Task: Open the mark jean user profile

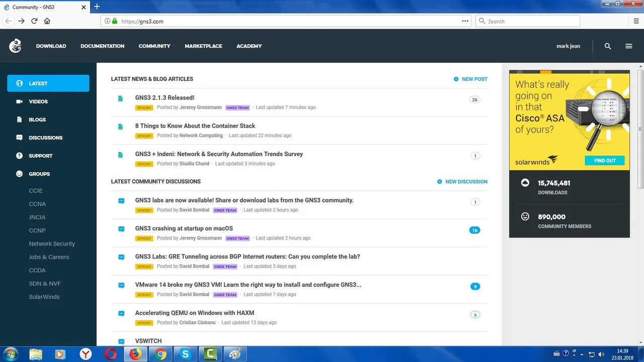Action: tap(568, 46)
